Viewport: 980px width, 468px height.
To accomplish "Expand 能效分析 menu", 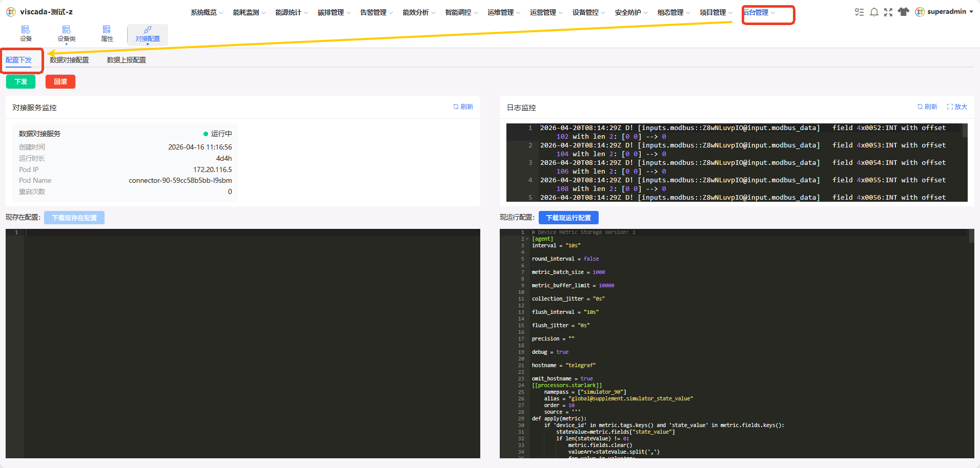I will coord(419,12).
